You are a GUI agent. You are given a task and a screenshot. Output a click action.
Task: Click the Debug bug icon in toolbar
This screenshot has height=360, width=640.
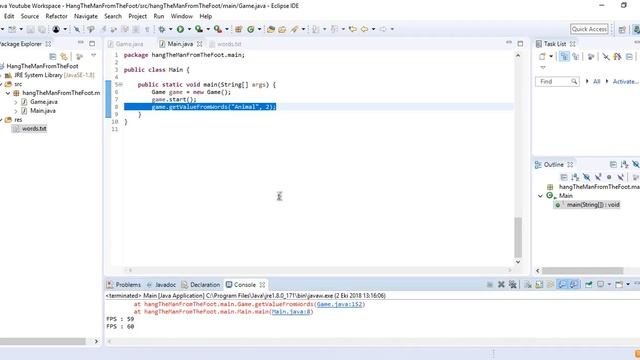point(162,29)
